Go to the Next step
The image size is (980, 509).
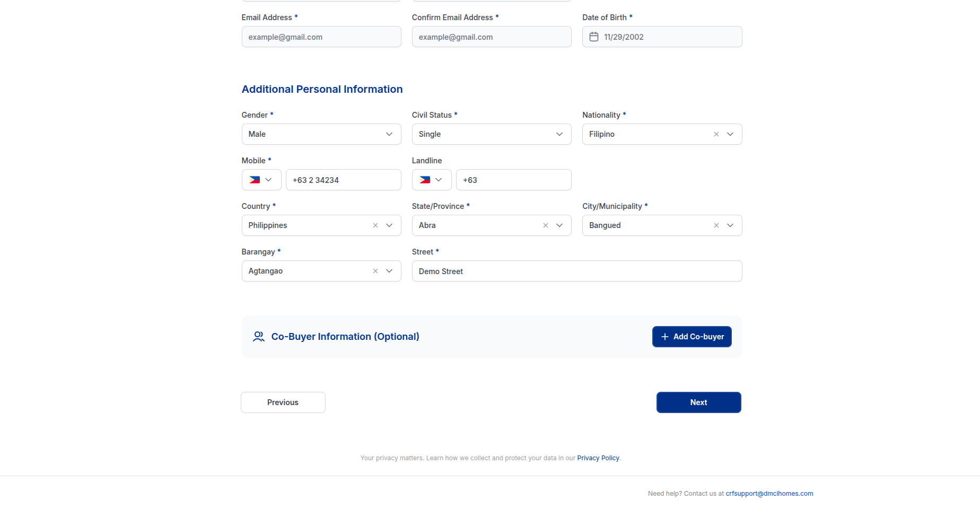point(699,402)
